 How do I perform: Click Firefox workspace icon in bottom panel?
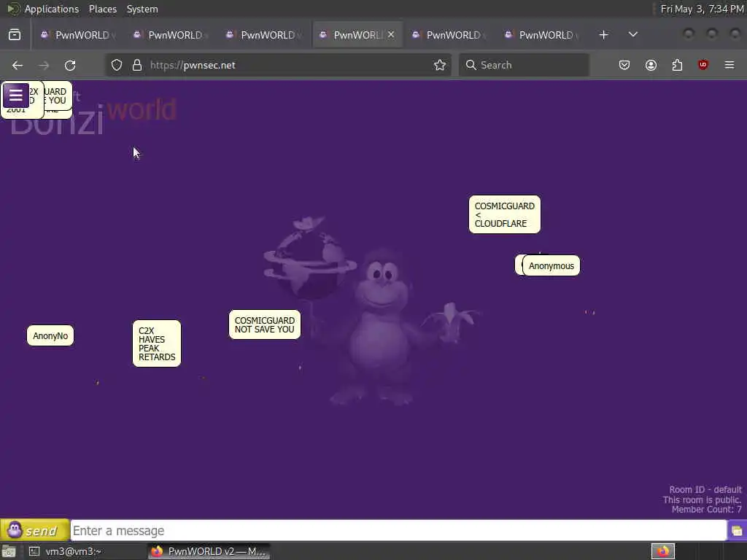pos(663,551)
